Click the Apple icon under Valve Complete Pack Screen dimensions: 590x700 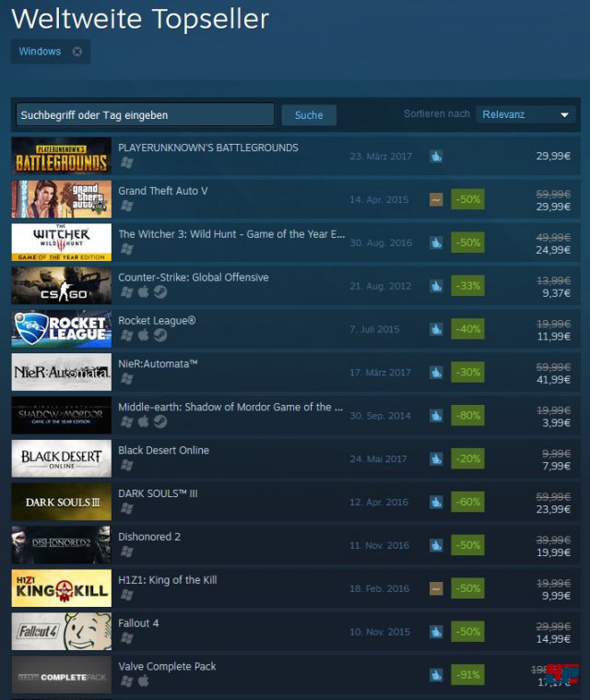click(143, 681)
